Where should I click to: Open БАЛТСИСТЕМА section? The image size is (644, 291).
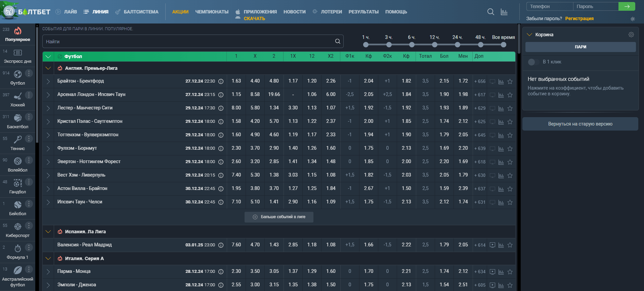[x=137, y=12]
